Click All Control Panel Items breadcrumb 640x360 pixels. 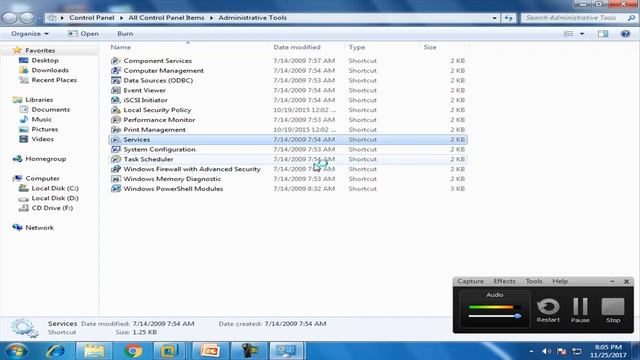[x=166, y=18]
